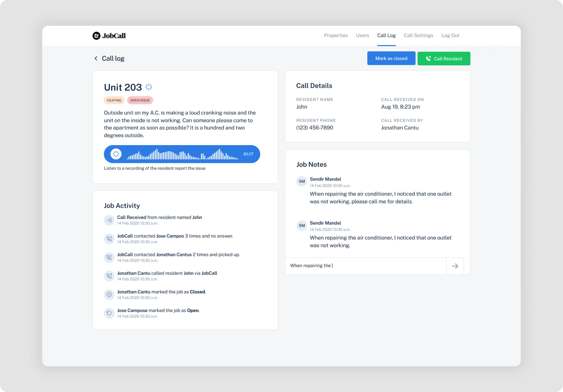Viewport: 563px width, 392px height.
Task: Click the JobCall logo
Action: [109, 36]
